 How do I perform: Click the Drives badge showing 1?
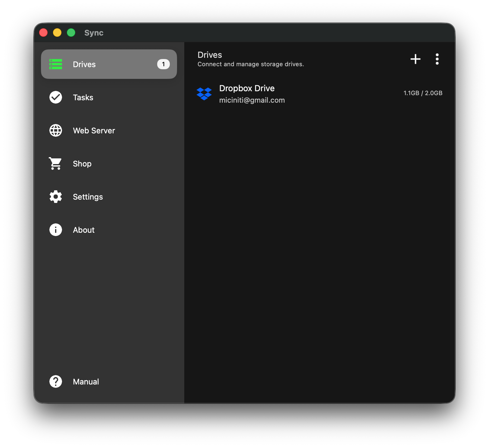(x=164, y=64)
